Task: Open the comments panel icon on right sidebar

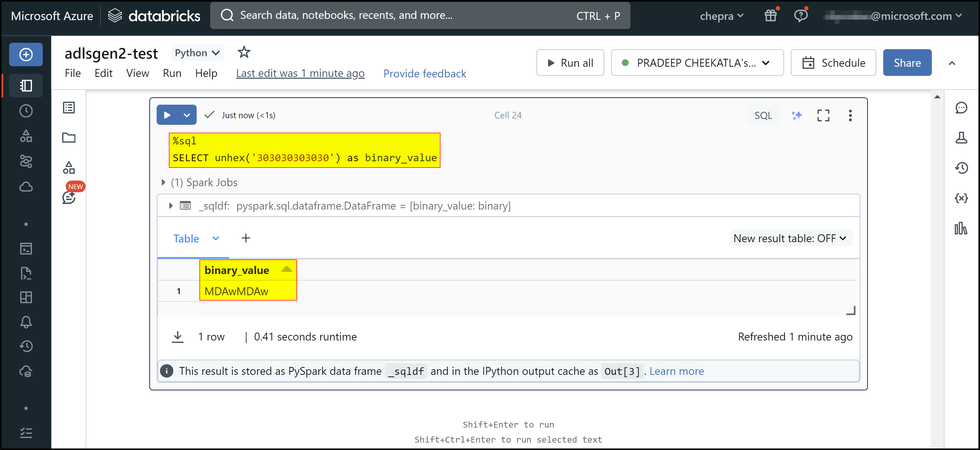Action: point(961,108)
